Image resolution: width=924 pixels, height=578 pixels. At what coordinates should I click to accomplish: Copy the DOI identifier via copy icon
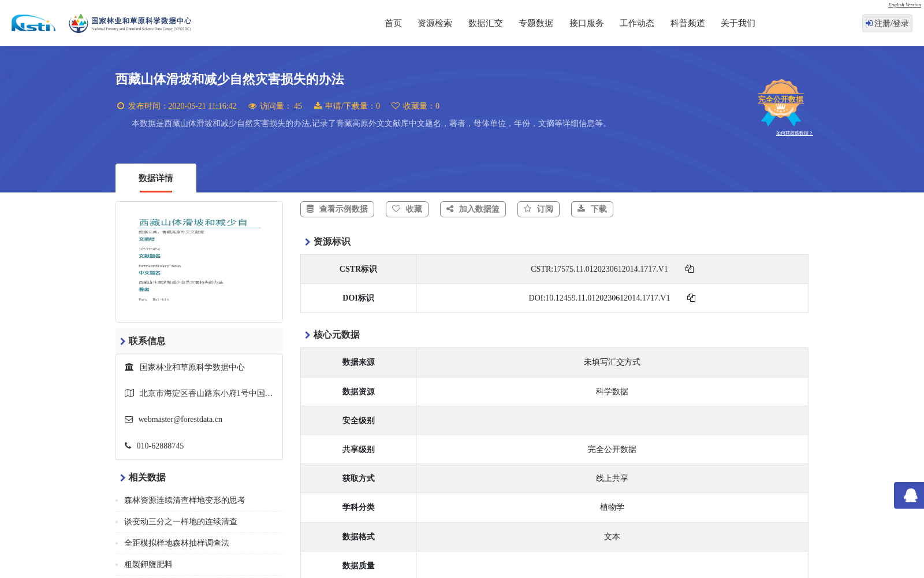691,298
